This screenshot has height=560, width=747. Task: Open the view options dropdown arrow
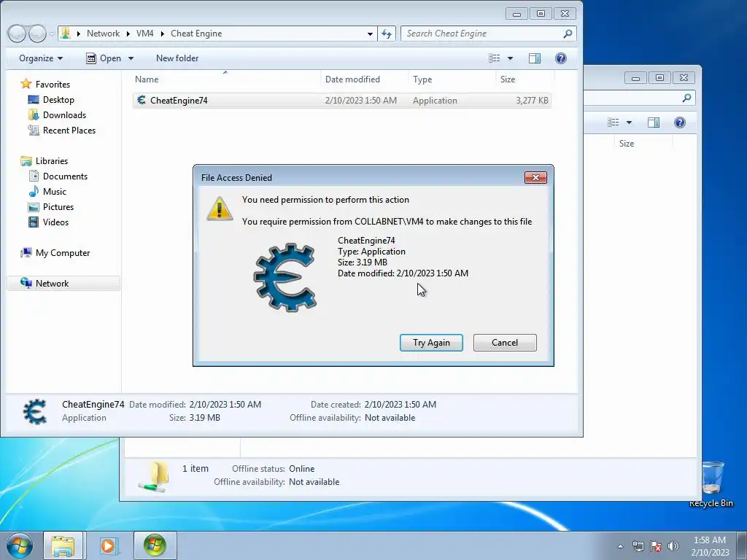[510, 58]
